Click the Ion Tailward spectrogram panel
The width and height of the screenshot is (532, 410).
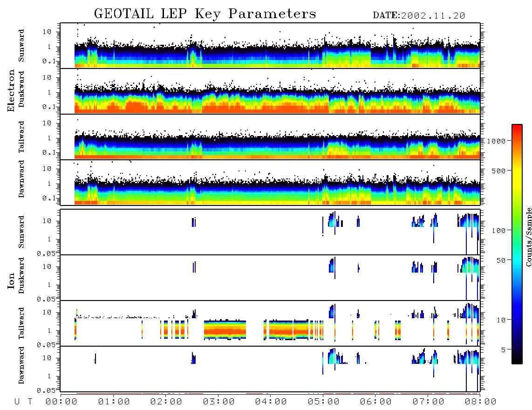(270, 323)
